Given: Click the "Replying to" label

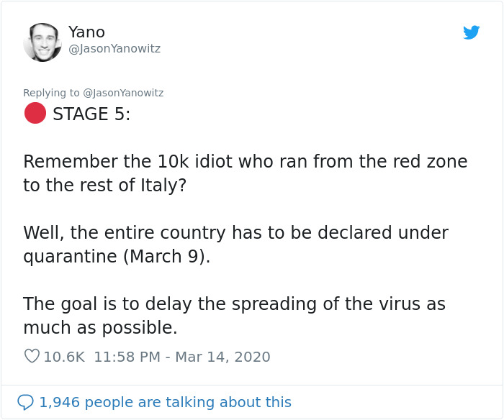Looking at the screenshot, I should (x=51, y=93).
